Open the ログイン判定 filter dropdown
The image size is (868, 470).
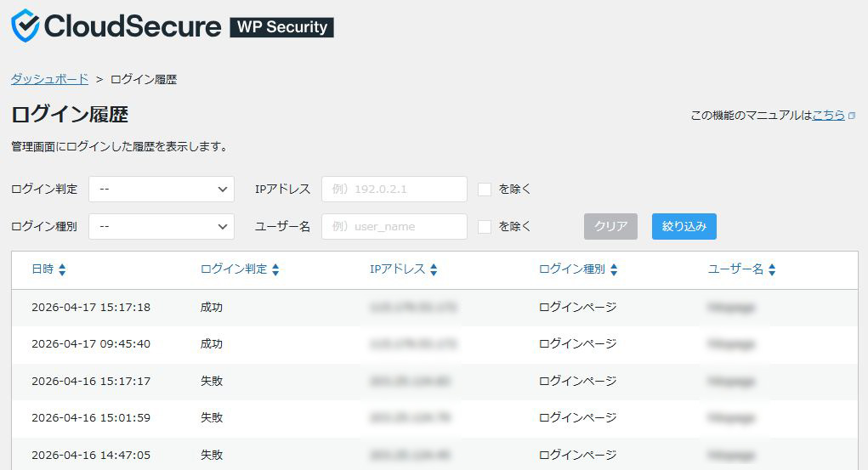(162, 190)
